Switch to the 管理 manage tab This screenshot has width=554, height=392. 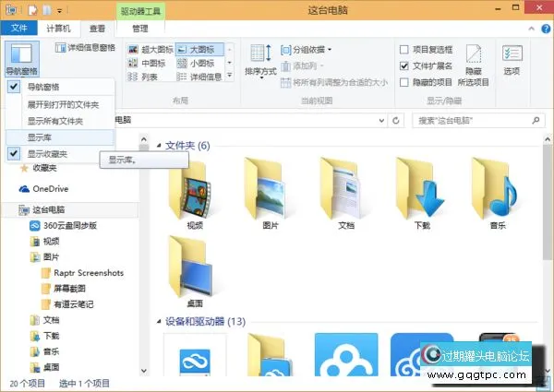pos(140,29)
